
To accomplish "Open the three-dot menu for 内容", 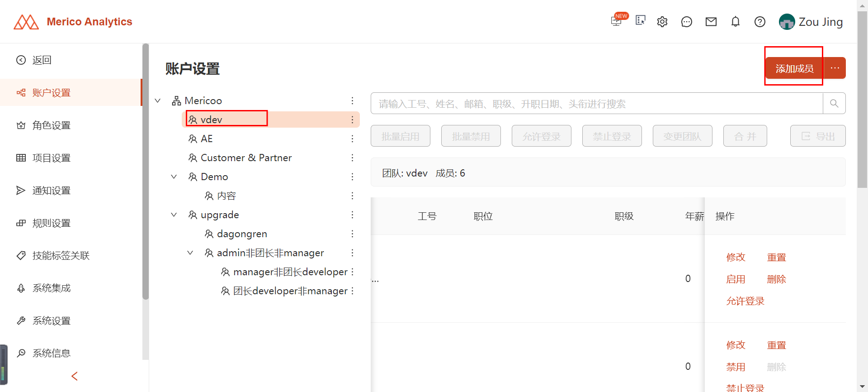I will point(352,196).
